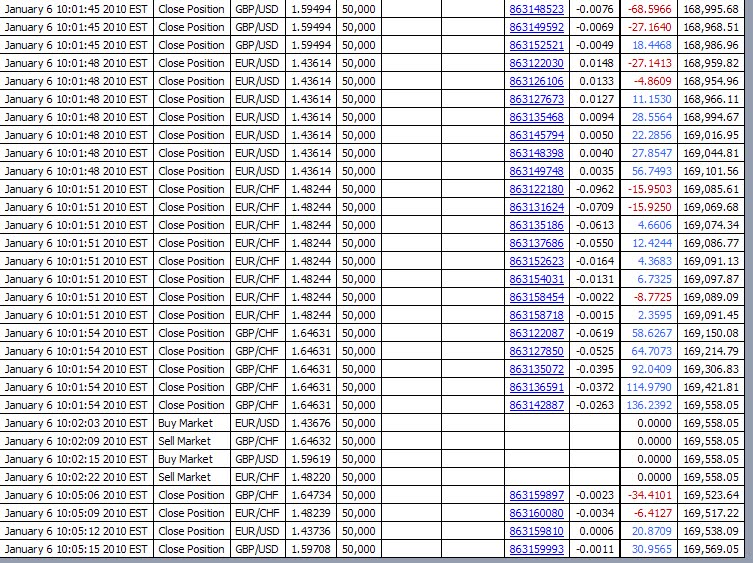The width and height of the screenshot is (753, 563).
Task: Open ticket link 863136591
Action: pos(536,387)
